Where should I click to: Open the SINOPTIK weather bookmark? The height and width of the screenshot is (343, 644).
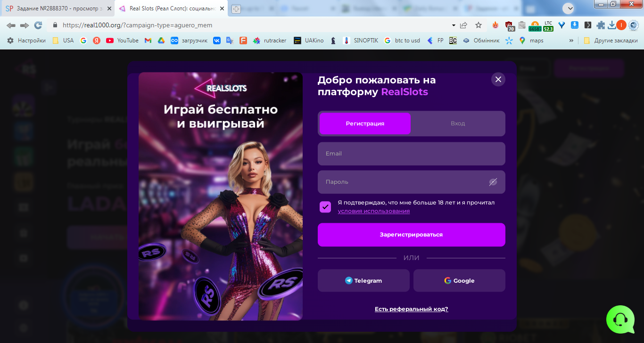tap(361, 41)
